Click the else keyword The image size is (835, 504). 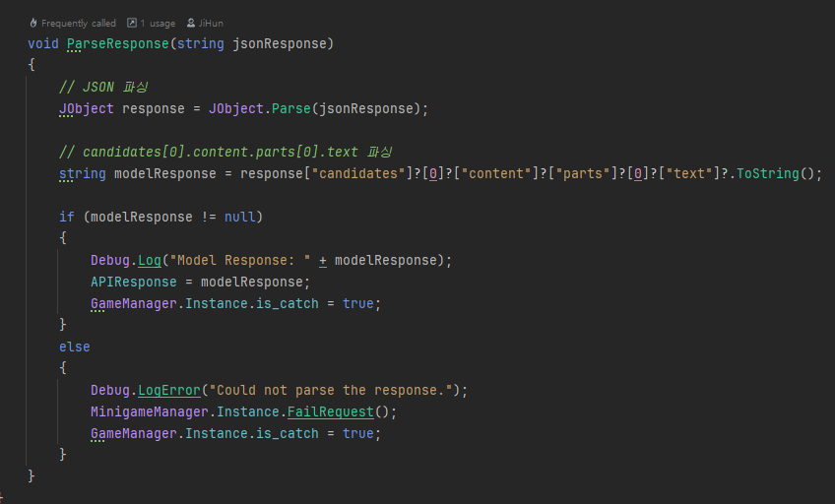coord(75,346)
